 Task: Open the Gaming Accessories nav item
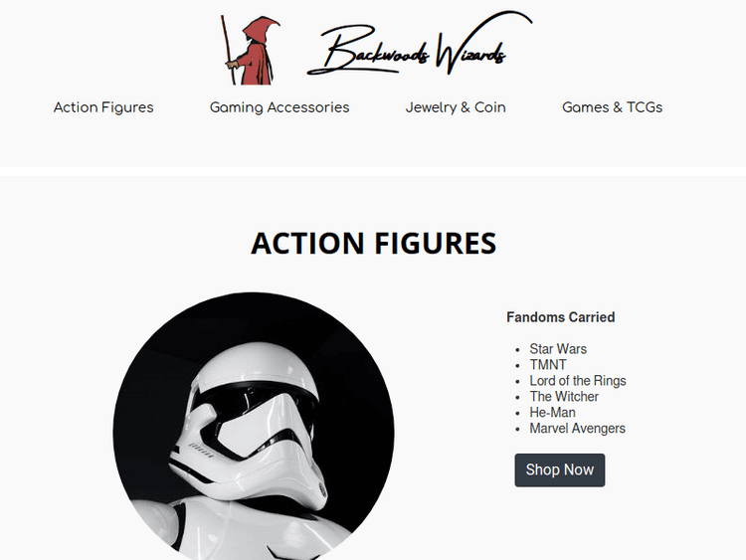pyautogui.click(x=280, y=107)
